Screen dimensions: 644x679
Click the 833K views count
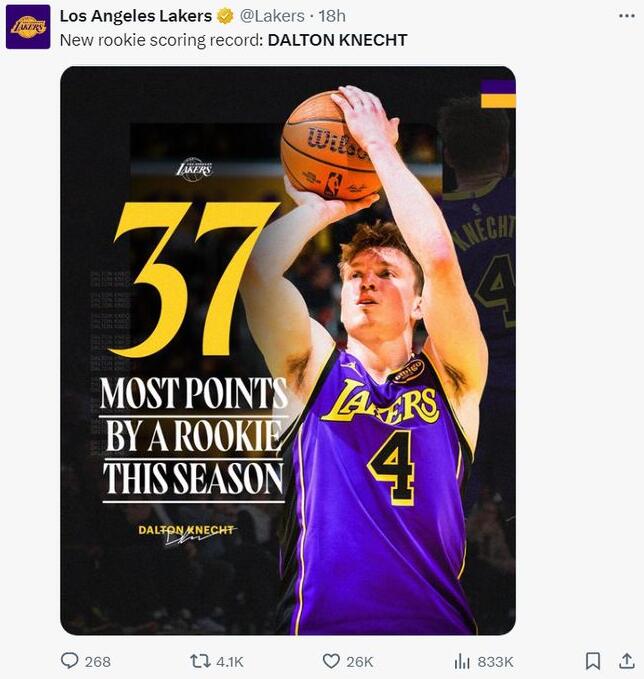(x=495, y=661)
